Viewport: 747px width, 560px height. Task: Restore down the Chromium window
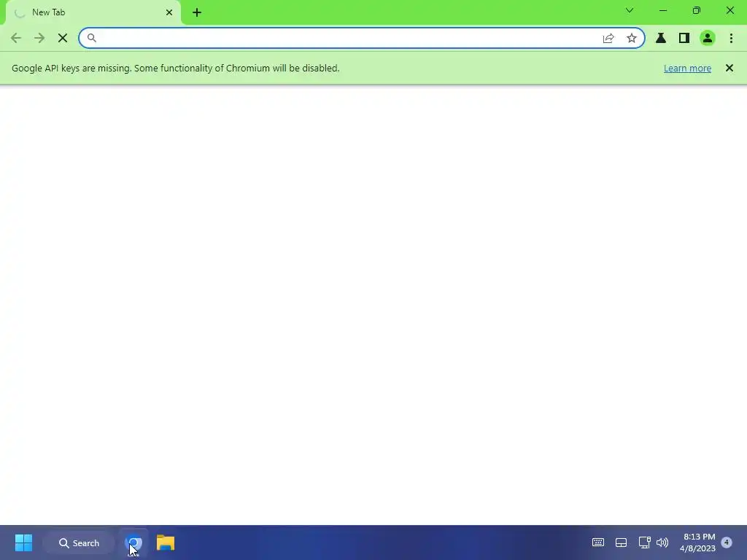coord(697,10)
